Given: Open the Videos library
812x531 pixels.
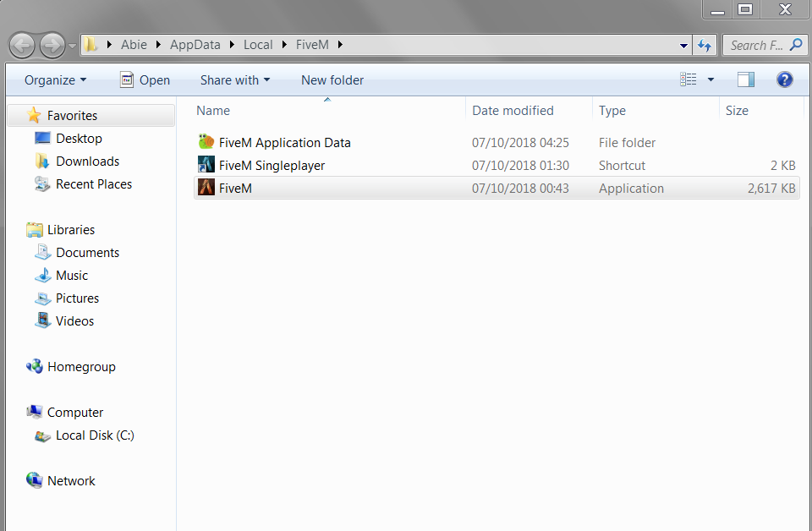Looking at the screenshot, I should tap(74, 320).
